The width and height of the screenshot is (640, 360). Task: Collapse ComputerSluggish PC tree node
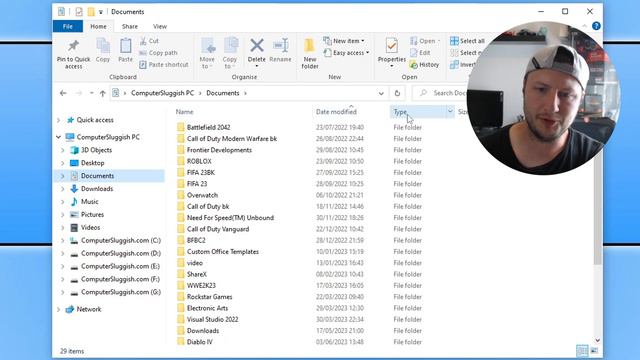click(x=58, y=137)
